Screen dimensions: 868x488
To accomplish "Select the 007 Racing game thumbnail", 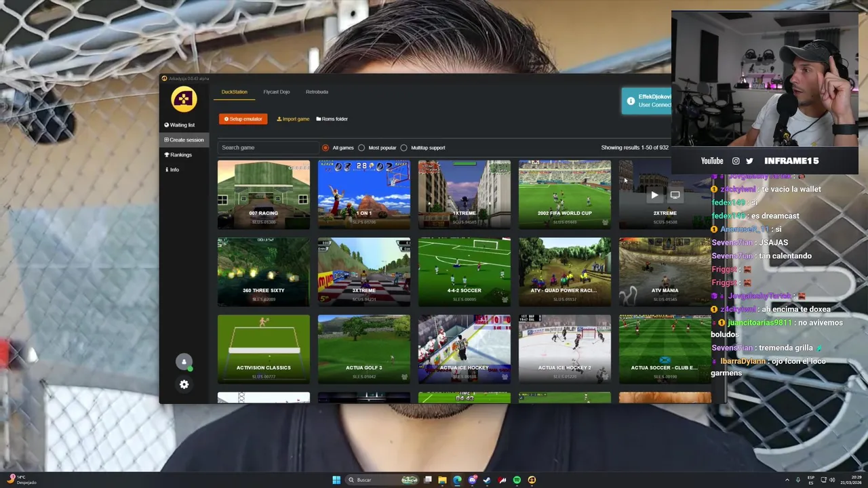I will pos(264,195).
